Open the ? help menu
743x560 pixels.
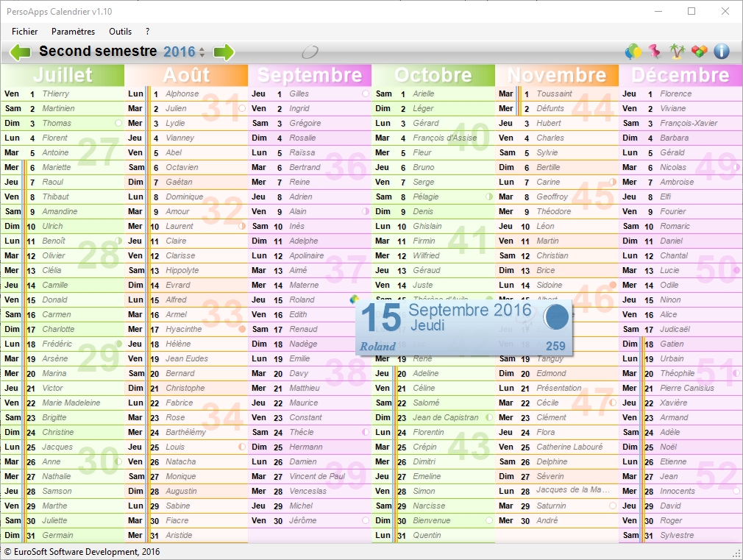147,32
